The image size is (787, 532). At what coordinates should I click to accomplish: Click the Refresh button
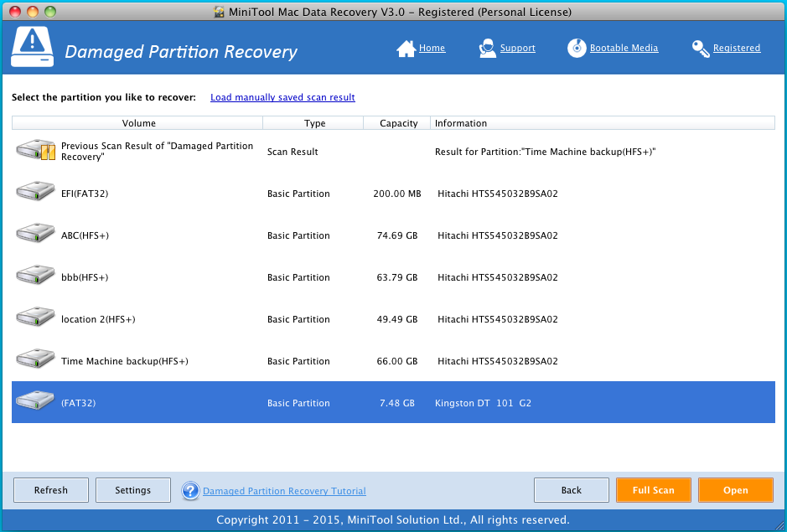point(50,490)
